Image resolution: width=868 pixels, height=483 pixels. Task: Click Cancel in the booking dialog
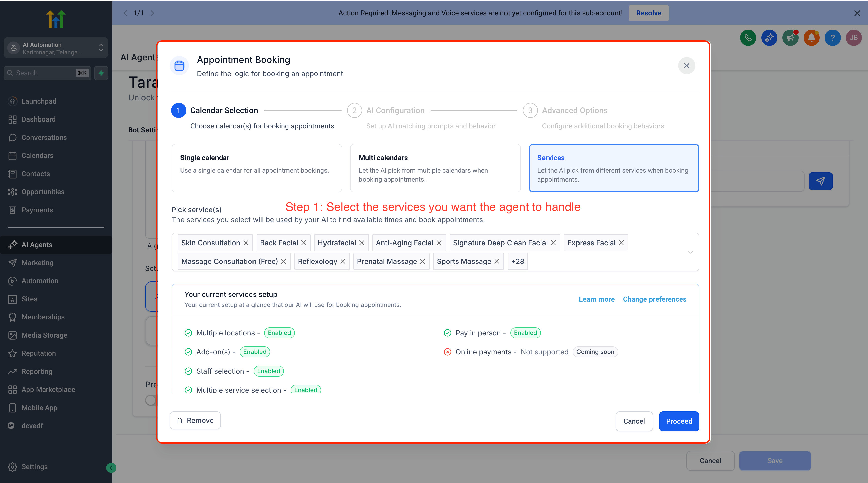click(x=634, y=421)
